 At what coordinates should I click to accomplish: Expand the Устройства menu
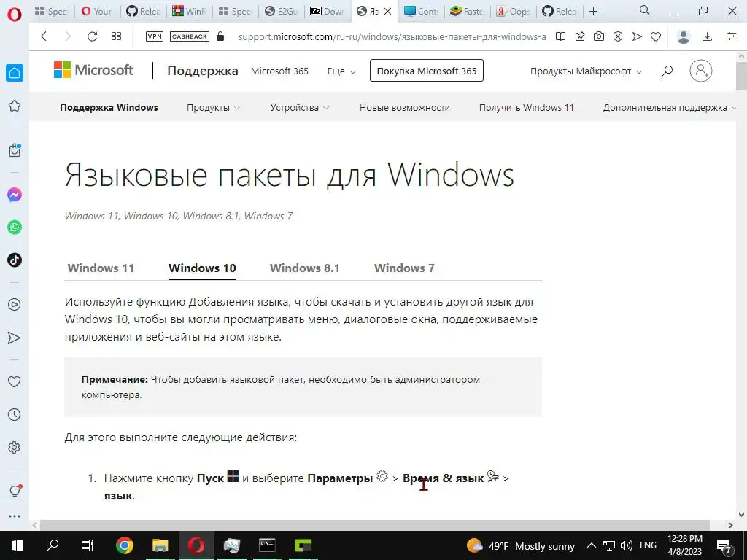click(300, 108)
